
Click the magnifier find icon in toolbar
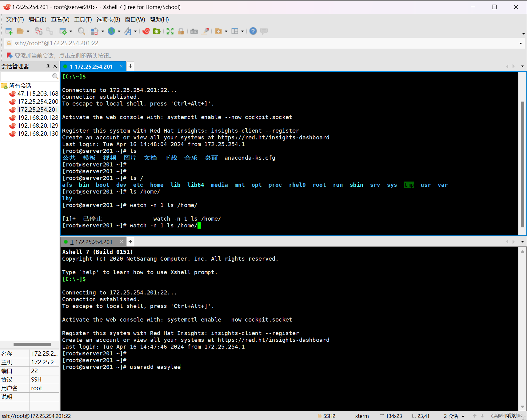coord(81,31)
